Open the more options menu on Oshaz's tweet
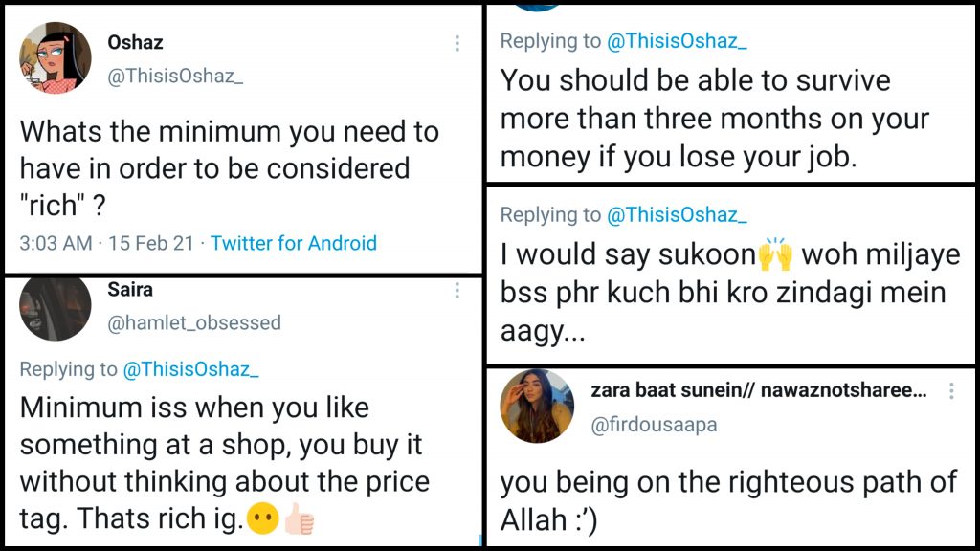 click(457, 43)
